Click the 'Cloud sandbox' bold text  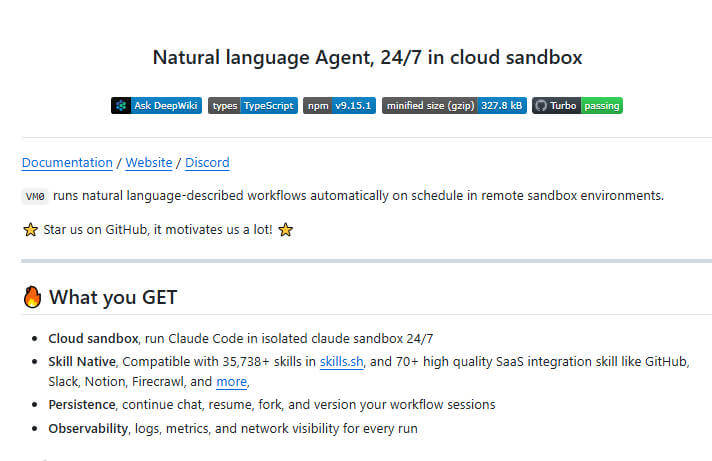pos(93,339)
